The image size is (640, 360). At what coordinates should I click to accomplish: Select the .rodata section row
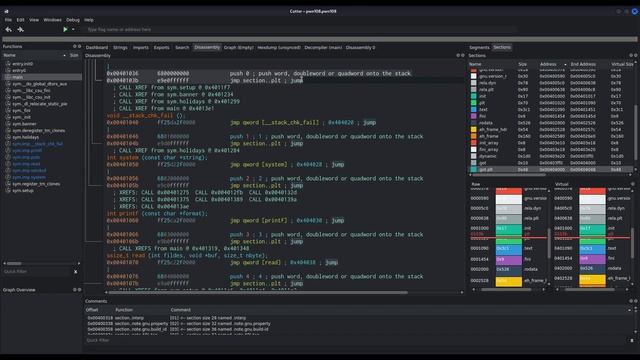click(551, 123)
